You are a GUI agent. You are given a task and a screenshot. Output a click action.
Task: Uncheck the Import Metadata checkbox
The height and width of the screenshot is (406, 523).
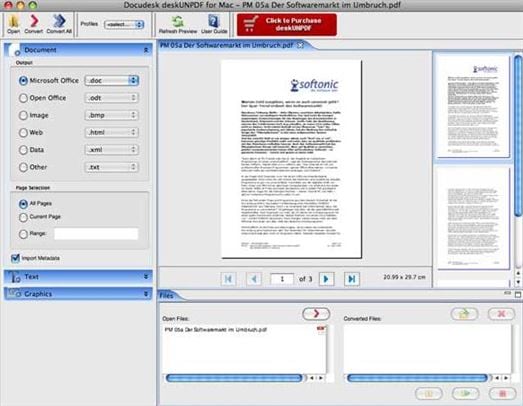tap(15, 258)
